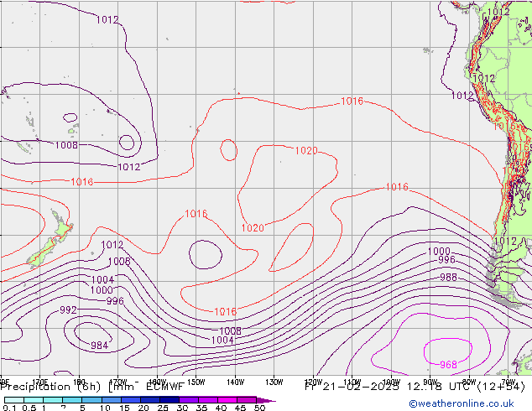The height and width of the screenshot is (411, 532).
Task: Click New Zealand's South Island on the map
Action: click(x=41, y=253)
